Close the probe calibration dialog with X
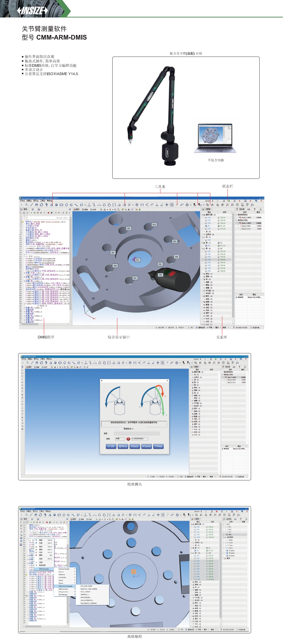283x644 pixels. tap(167, 381)
